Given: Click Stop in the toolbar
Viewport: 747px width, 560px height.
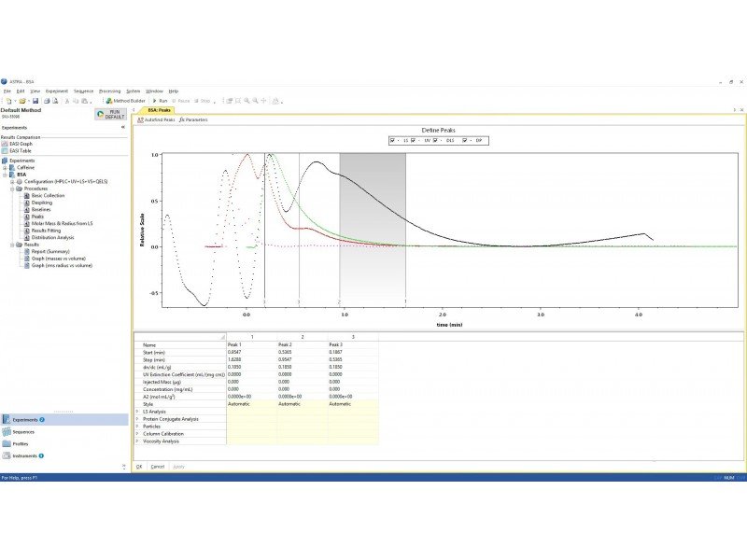Looking at the screenshot, I should [202, 101].
